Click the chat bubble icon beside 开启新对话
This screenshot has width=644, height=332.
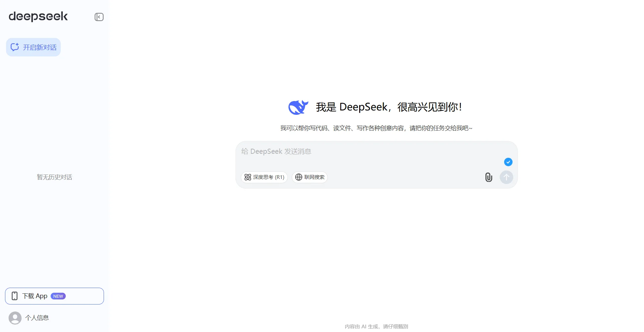pos(14,47)
